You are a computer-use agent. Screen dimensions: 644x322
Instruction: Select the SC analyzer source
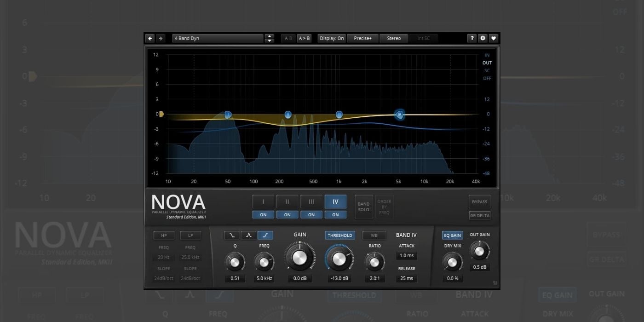(487, 71)
